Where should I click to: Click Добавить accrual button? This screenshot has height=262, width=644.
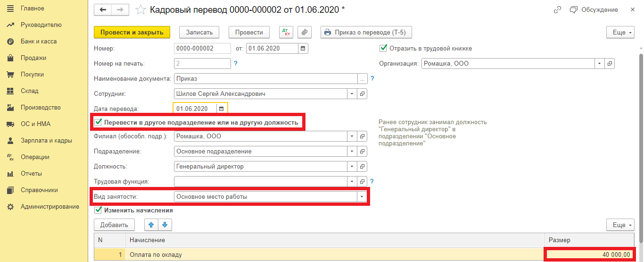click(x=115, y=225)
